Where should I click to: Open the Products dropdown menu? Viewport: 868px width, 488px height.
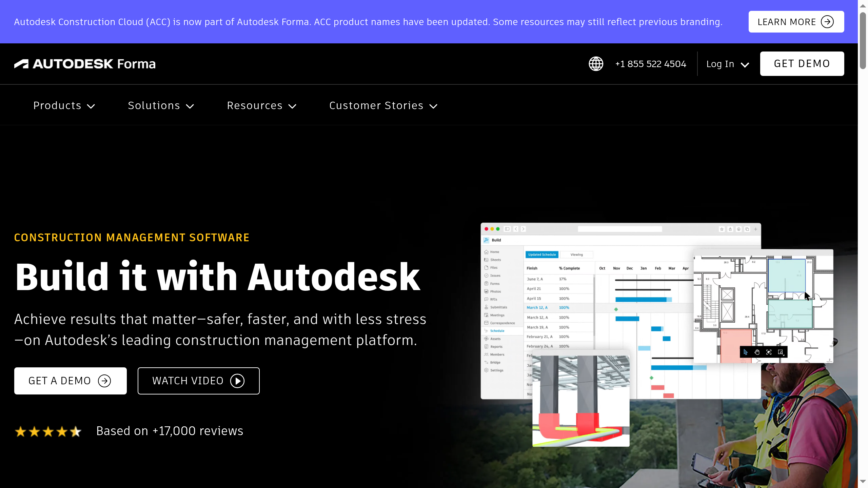point(64,105)
